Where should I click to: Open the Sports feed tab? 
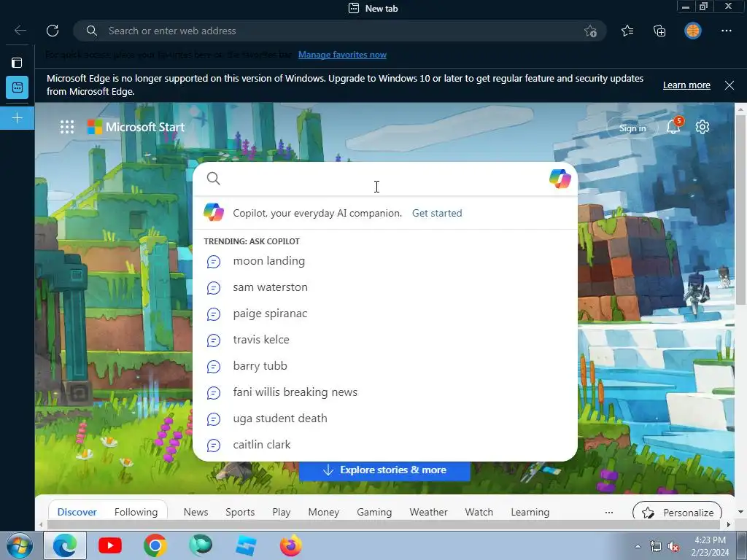(240, 512)
